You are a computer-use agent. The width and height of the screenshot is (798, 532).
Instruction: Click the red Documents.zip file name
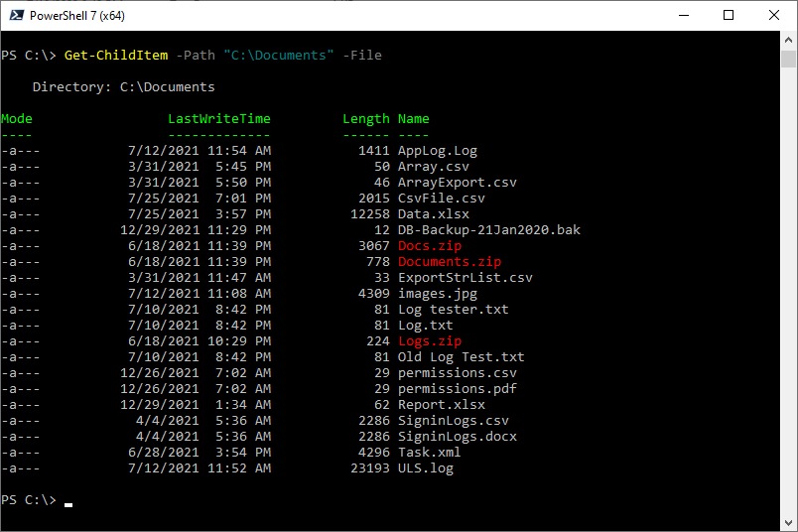click(450, 262)
